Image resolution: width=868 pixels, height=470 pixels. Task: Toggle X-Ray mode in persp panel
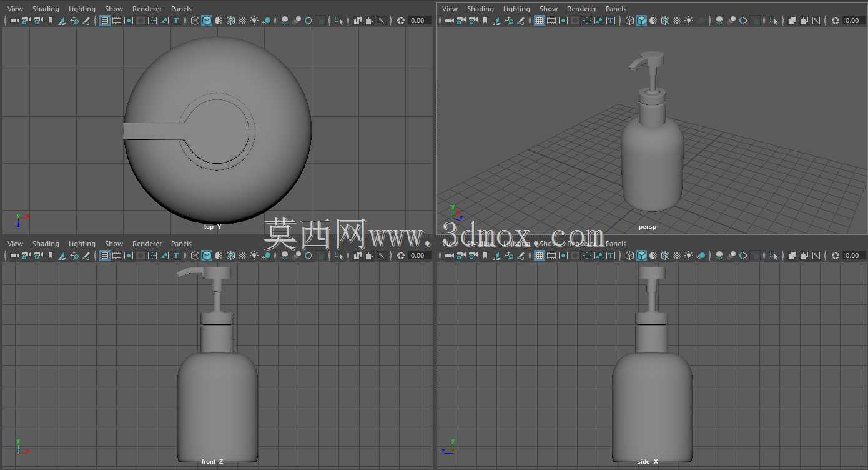click(792, 21)
